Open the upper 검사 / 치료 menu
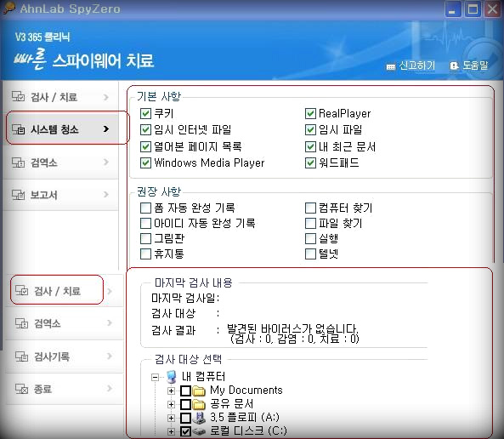The width and height of the screenshot is (504, 439). 60,96
